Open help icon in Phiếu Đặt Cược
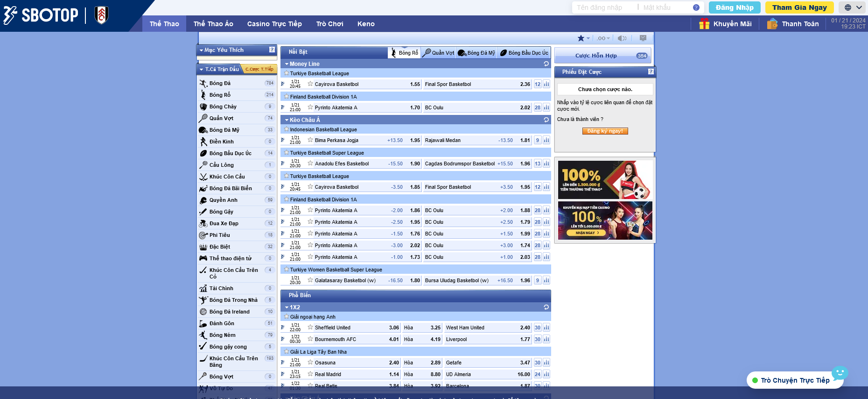This screenshot has height=399, width=868. 651,71
